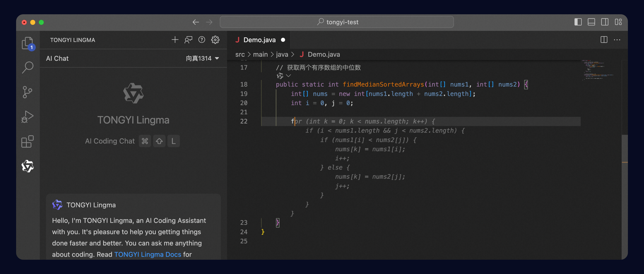The image size is (644, 274).
Task: Toggle the bottom panel layout button
Action: pyautogui.click(x=591, y=22)
